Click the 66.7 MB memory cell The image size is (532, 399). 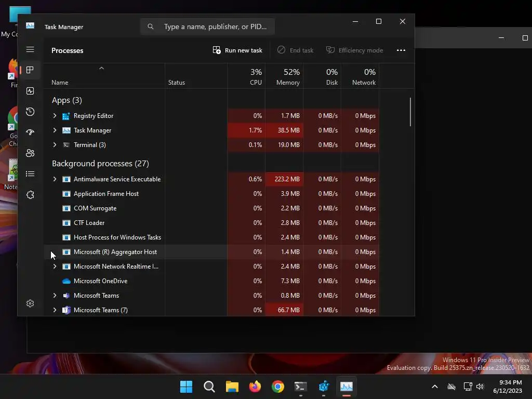click(x=284, y=310)
